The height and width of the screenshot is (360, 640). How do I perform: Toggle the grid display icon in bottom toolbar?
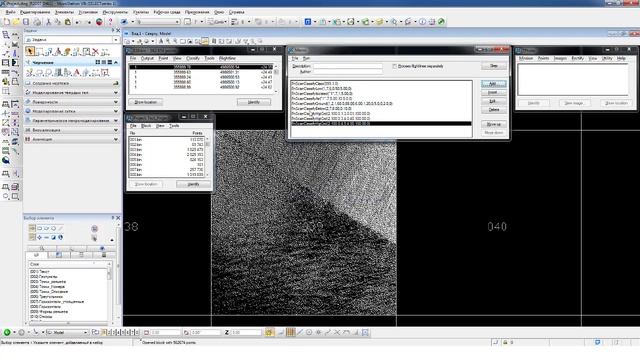point(290,333)
